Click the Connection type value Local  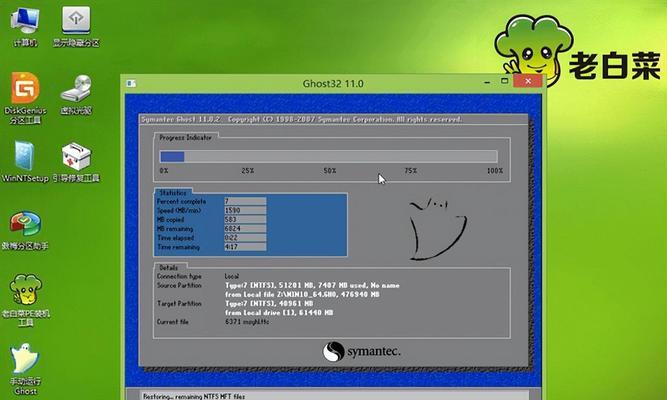point(232,276)
